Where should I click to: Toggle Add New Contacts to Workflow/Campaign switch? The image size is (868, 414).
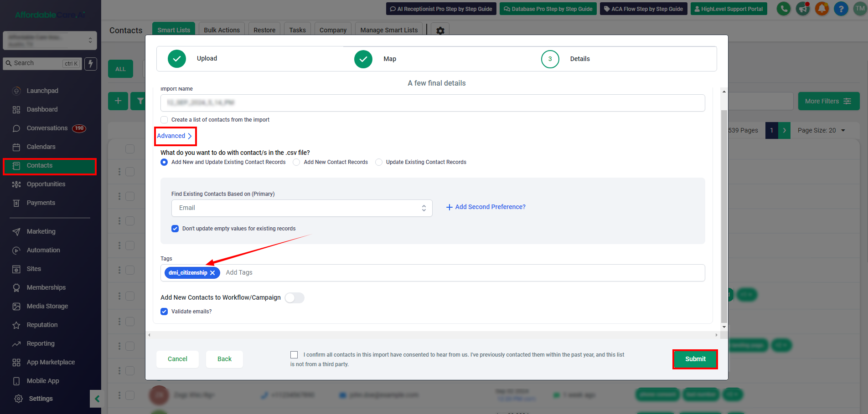(294, 298)
